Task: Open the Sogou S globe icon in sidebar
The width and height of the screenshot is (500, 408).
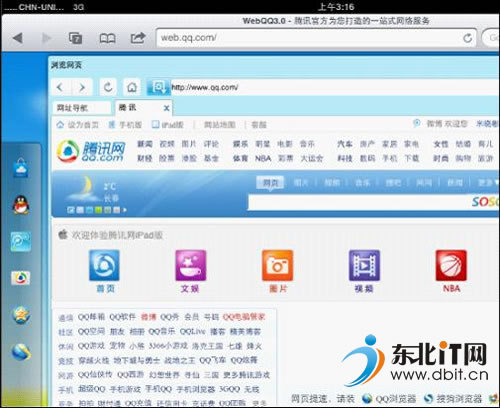Action: pos(21,352)
